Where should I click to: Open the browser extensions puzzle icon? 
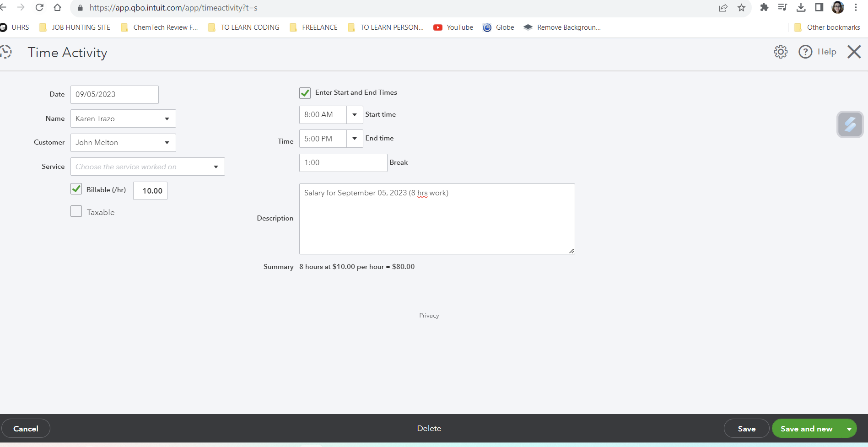[x=764, y=7]
